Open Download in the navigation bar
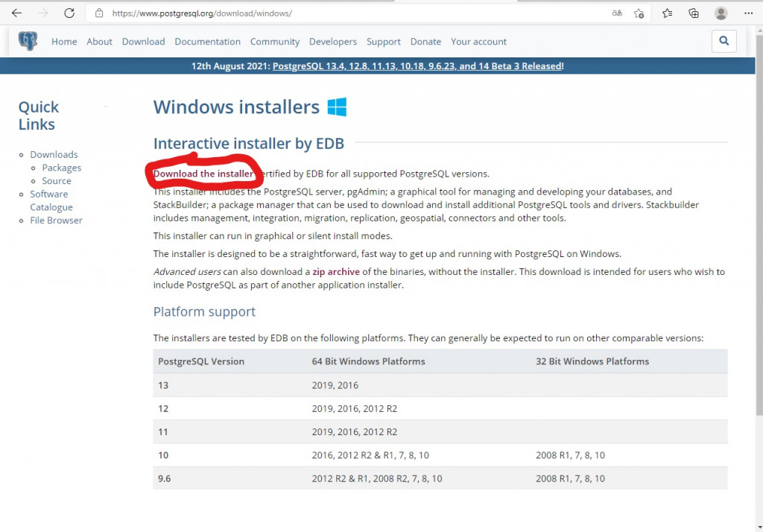The height and width of the screenshot is (532, 763). [x=144, y=42]
